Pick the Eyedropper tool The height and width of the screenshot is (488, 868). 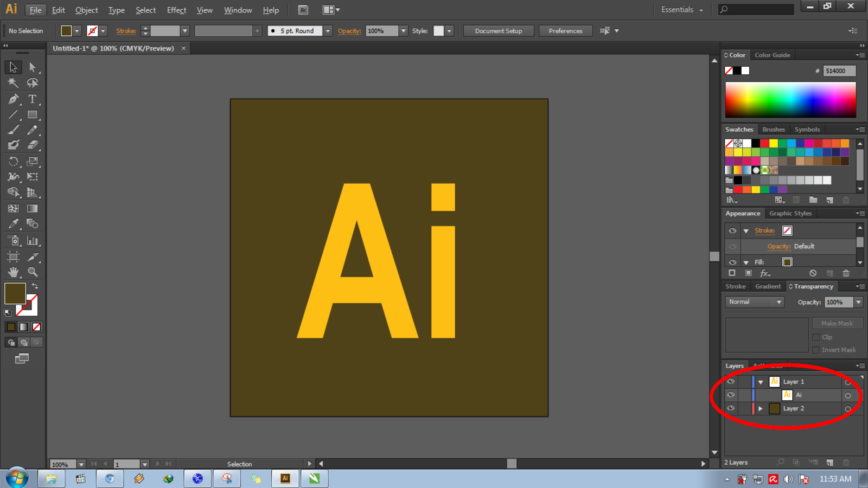13,224
